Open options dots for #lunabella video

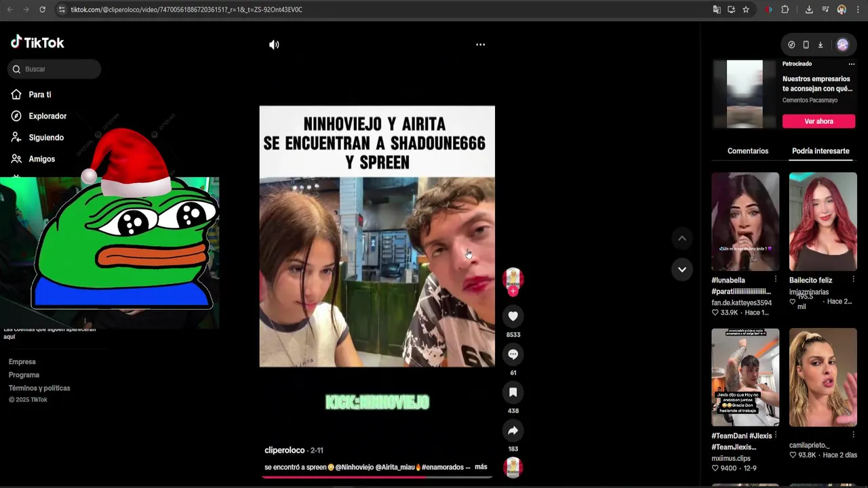(776, 279)
